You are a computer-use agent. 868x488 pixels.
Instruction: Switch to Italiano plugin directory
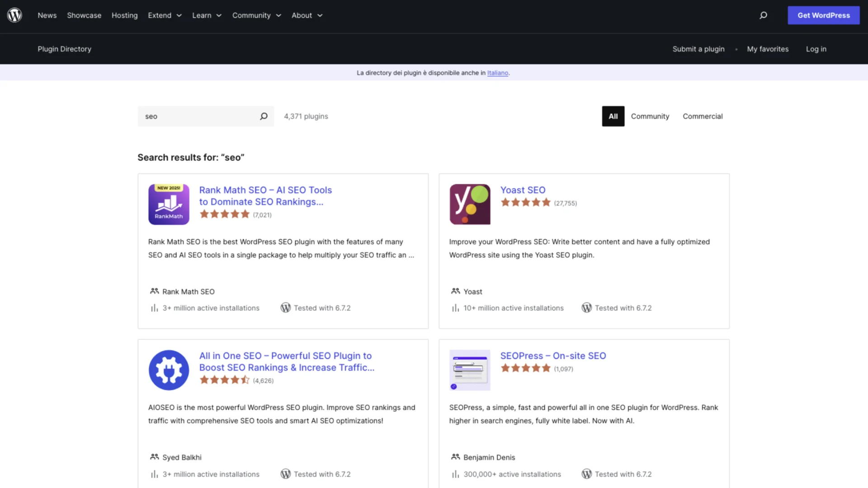pyautogui.click(x=497, y=73)
